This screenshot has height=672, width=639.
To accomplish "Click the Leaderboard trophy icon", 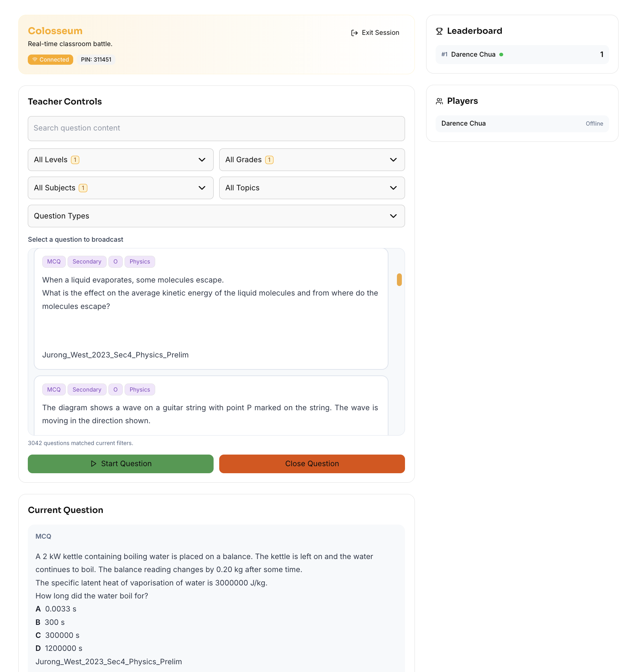I will tap(439, 31).
